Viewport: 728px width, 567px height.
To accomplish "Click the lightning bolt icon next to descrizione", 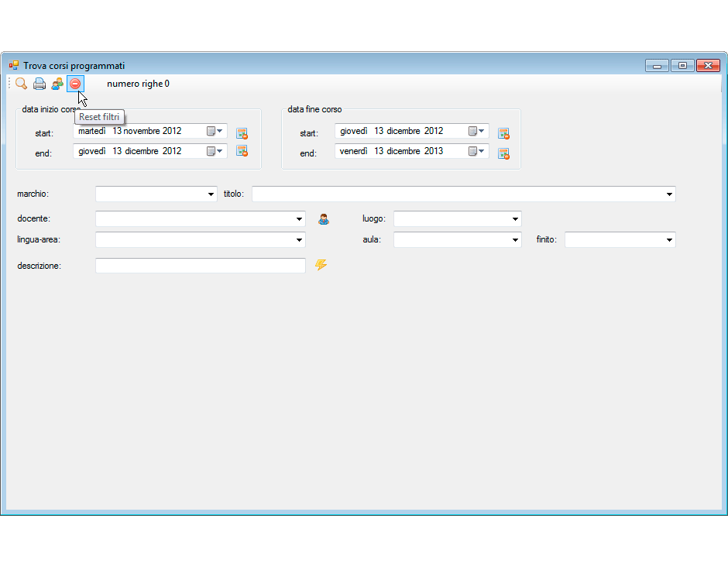I will (x=321, y=265).
